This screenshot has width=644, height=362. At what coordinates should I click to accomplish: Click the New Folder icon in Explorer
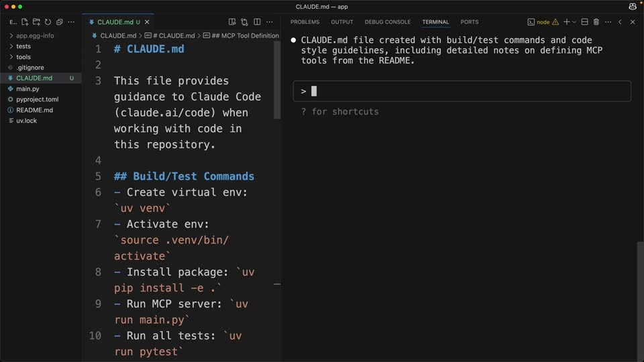coord(36,22)
